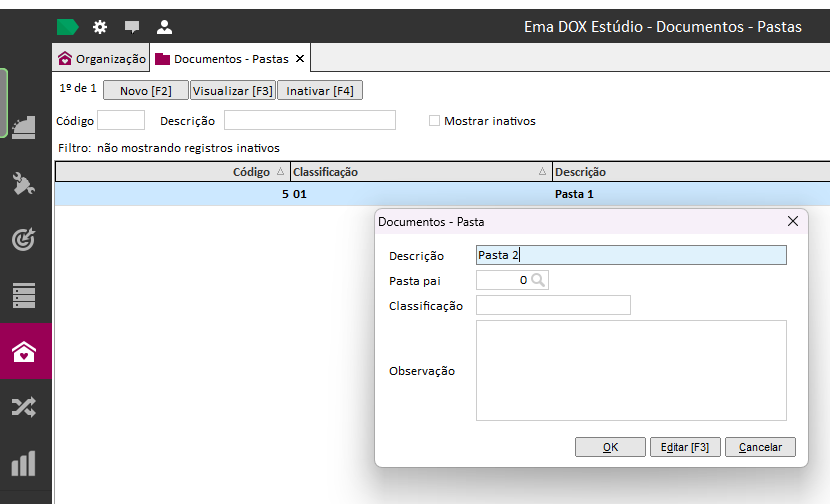The height and width of the screenshot is (504, 830).
Task: Select the shuffle arrows sidebar icon
Action: coord(24,407)
